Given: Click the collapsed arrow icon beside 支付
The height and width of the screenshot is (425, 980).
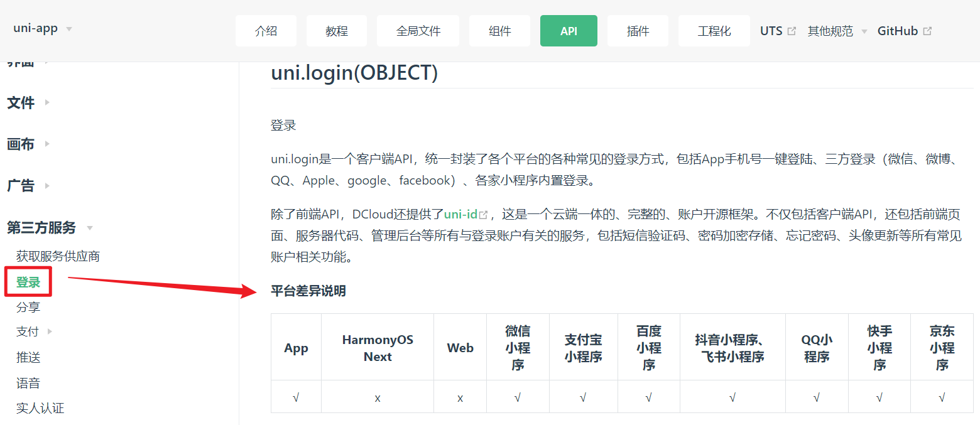Looking at the screenshot, I should click(50, 331).
